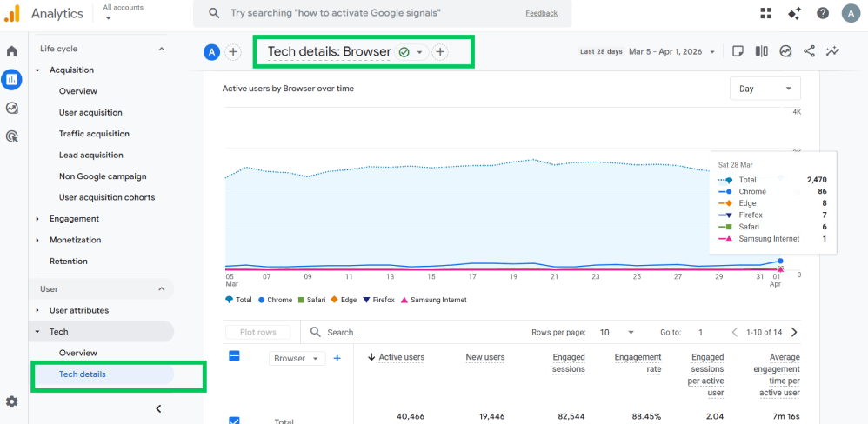Open the Reports icon in left rail
Screen dimensions: 868x424
click(11, 80)
